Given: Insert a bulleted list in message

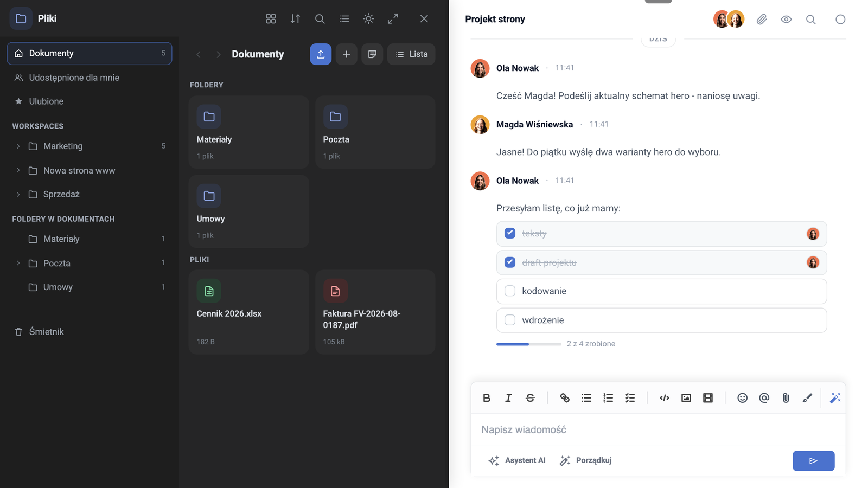Looking at the screenshot, I should point(586,398).
